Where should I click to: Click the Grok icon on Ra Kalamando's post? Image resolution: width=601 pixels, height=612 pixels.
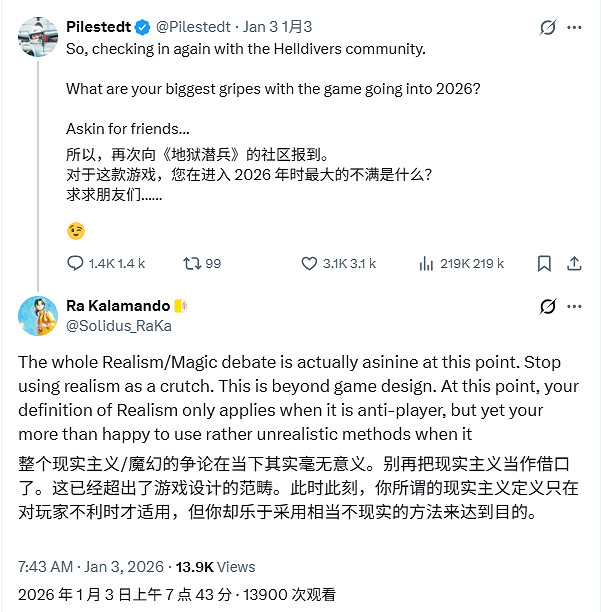click(x=548, y=306)
